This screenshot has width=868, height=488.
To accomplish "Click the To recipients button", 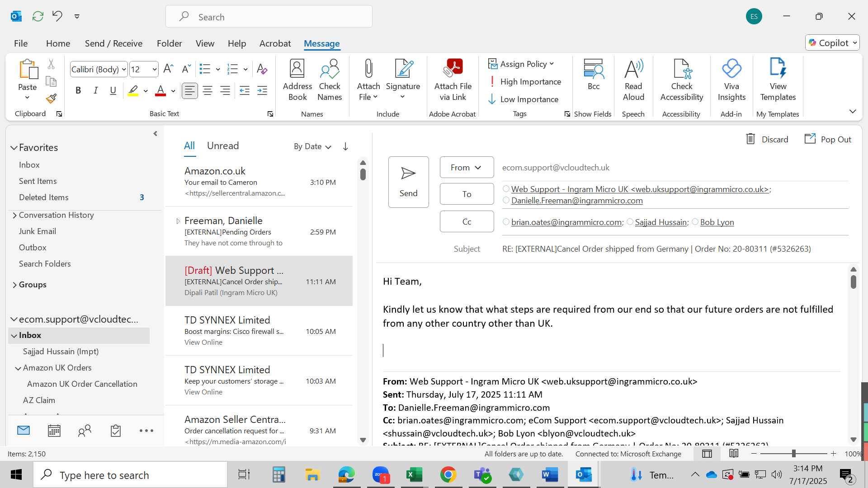I will (467, 194).
